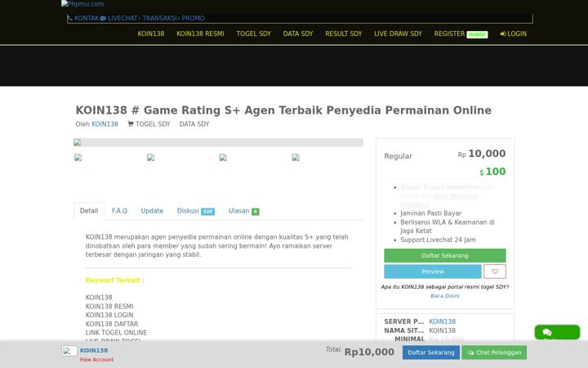Click the KONTAK phone link
This screenshot has width=588, height=368.
[x=82, y=18]
